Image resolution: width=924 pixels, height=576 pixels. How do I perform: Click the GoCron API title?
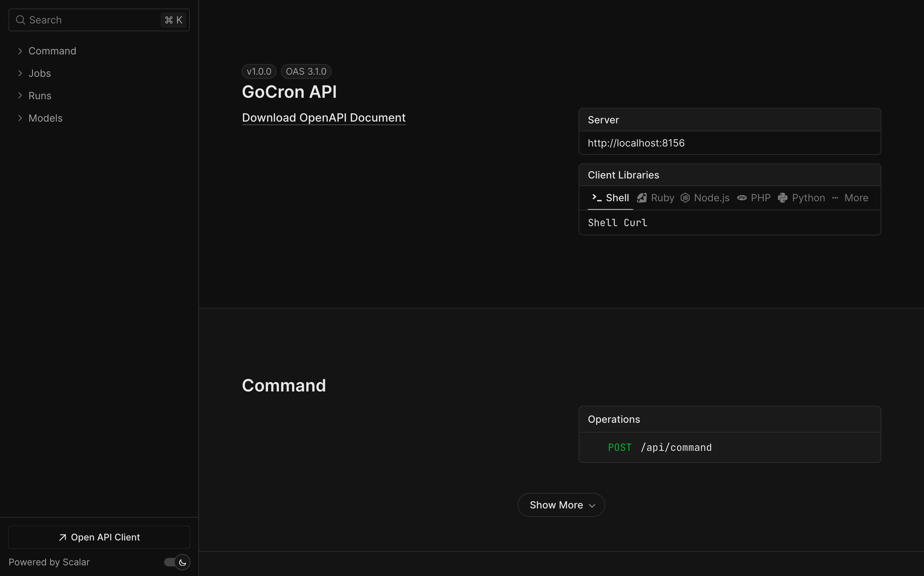pyautogui.click(x=289, y=92)
